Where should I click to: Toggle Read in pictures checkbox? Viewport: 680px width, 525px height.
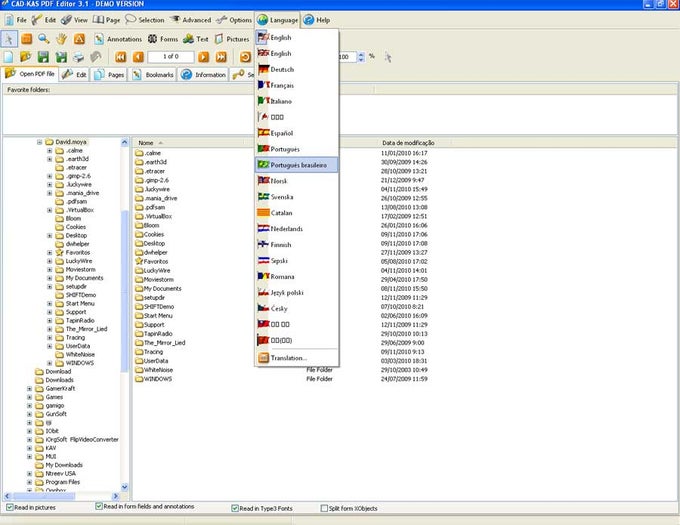pyautogui.click(x=10, y=507)
